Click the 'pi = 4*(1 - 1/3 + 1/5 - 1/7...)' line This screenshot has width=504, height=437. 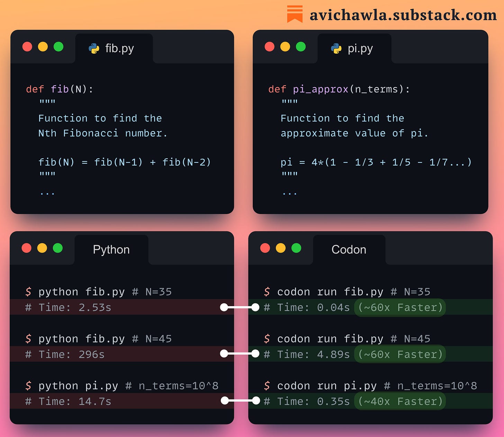[376, 162]
